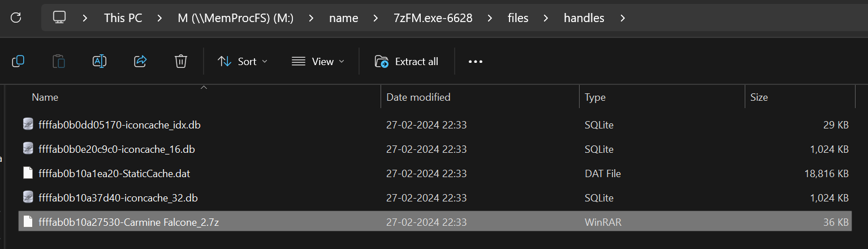868x249 pixels.
Task: Click the Share icon in toolbar
Action: [140, 61]
